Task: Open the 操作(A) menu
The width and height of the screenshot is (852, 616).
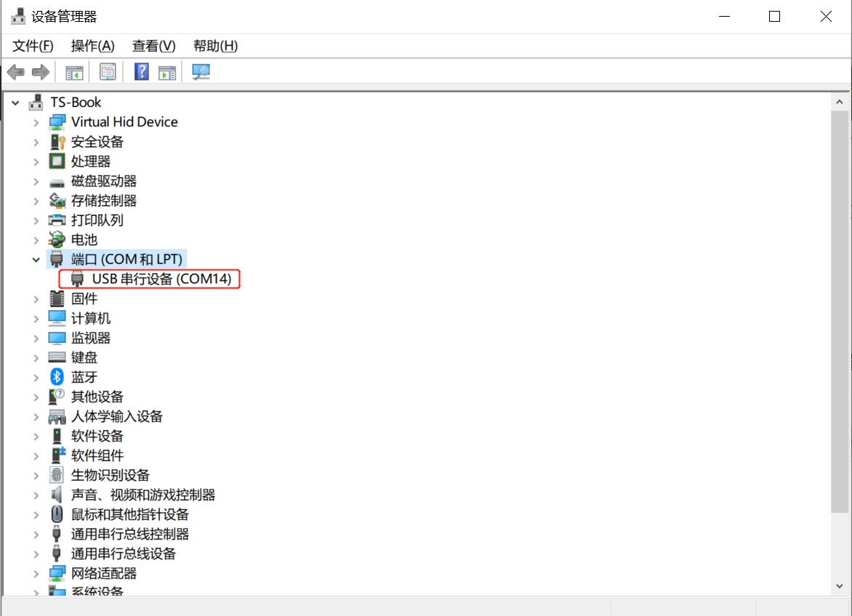Action: coord(92,46)
